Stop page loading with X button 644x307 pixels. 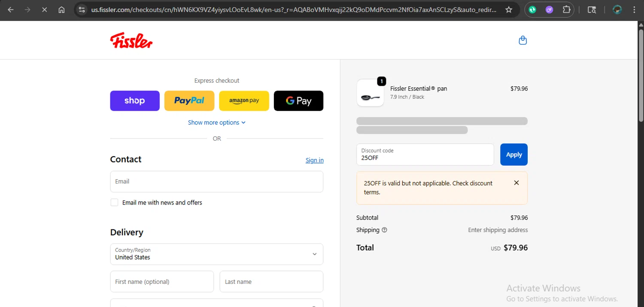[44, 9]
